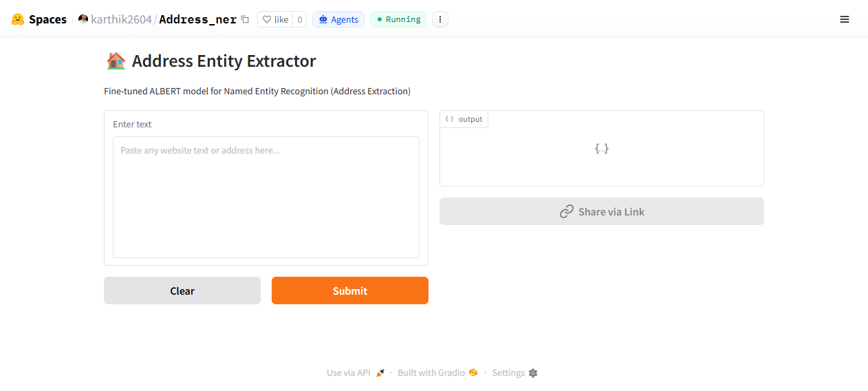
Task: Open the three-dot Space options menu
Action: pyautogui.click(x=440, y=19)
